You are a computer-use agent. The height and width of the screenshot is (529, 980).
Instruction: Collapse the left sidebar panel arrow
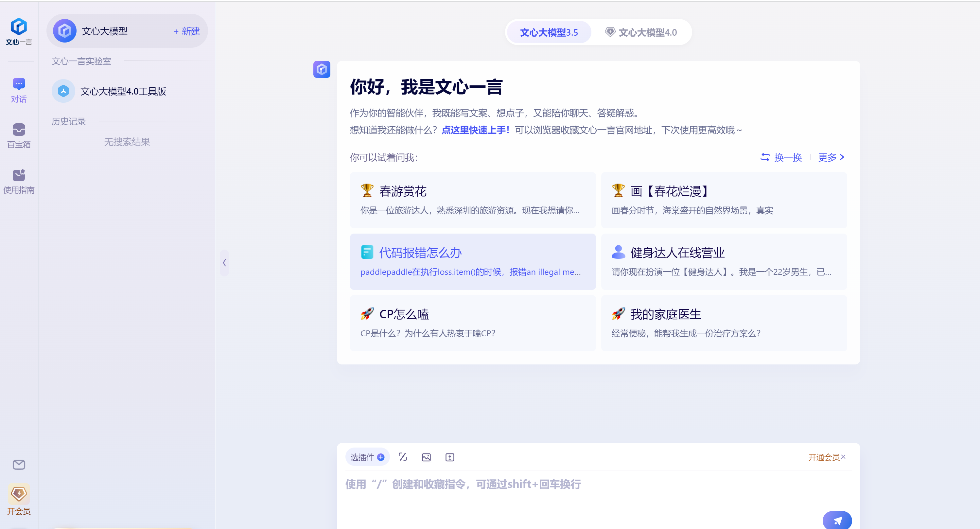pyautogui.click(x=224, y=263)
